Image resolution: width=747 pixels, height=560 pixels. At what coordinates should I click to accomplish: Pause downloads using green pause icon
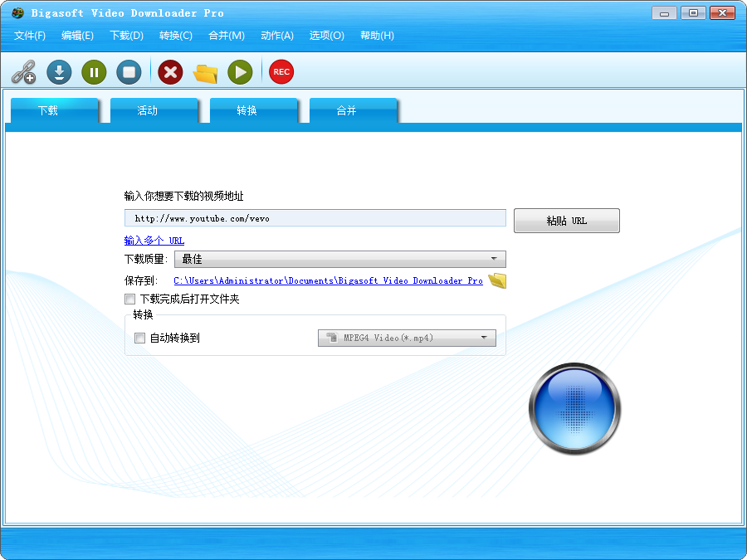tap(94, 72)
